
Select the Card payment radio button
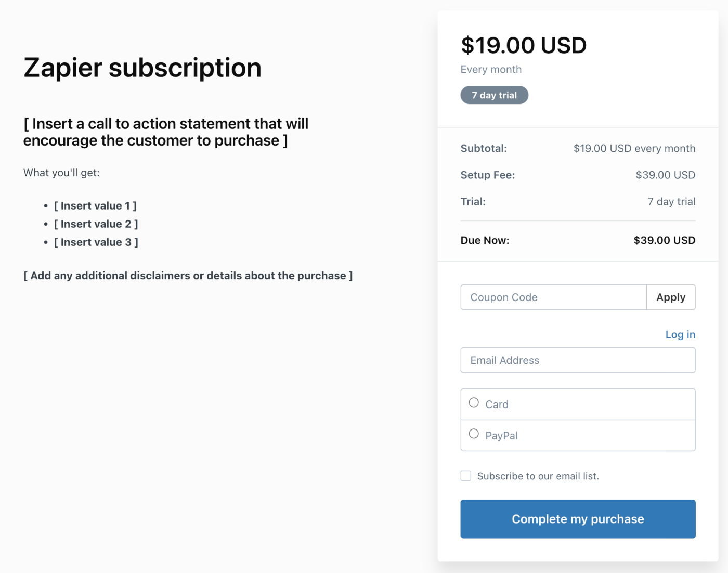474,403
